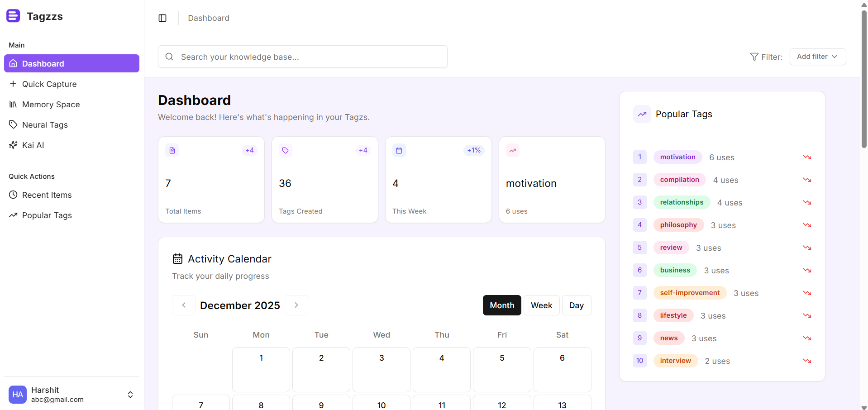Expand the Harshit account menu chevron
This screenshot has height=410, width=868.
point(130,395)
